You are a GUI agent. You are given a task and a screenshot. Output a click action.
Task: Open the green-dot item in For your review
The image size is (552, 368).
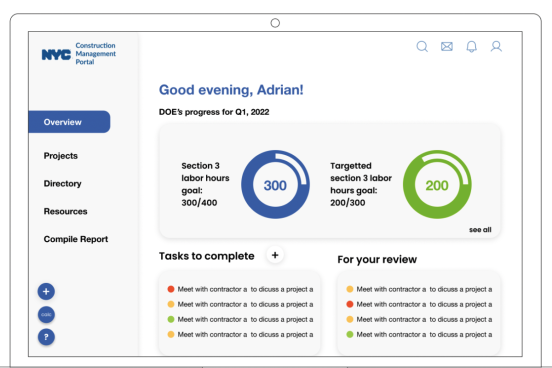419,335
